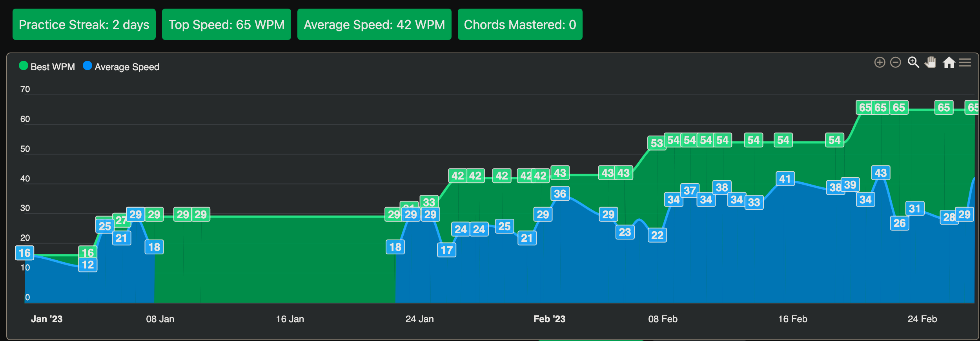The image size is (980, 341).
Task: Reset chart zoom with home icon
Action: (x=949, y=63)
